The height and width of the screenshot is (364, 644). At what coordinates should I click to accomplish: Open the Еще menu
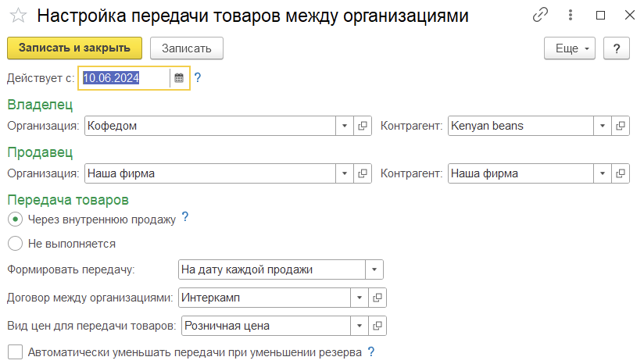pyautogui.click(x=570, y=48)
